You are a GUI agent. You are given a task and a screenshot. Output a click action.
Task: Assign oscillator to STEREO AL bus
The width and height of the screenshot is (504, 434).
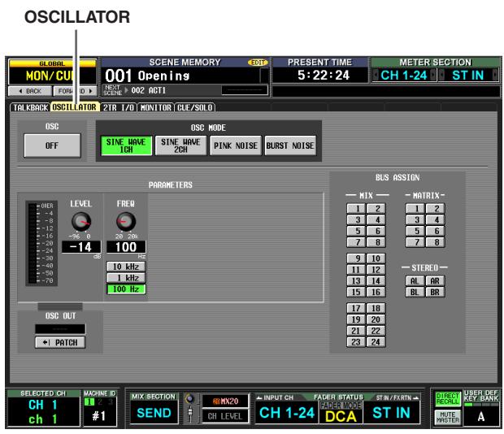(415, 280)
